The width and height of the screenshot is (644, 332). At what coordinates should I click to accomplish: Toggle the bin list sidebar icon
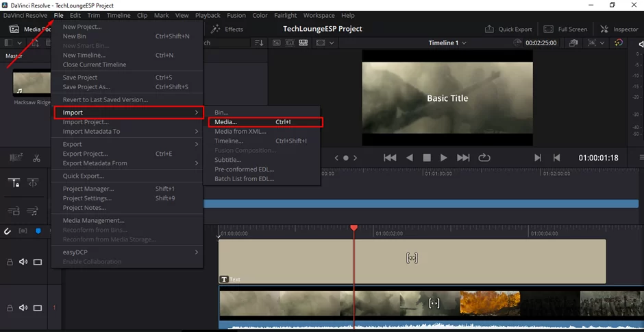click(x=8, y=43)
